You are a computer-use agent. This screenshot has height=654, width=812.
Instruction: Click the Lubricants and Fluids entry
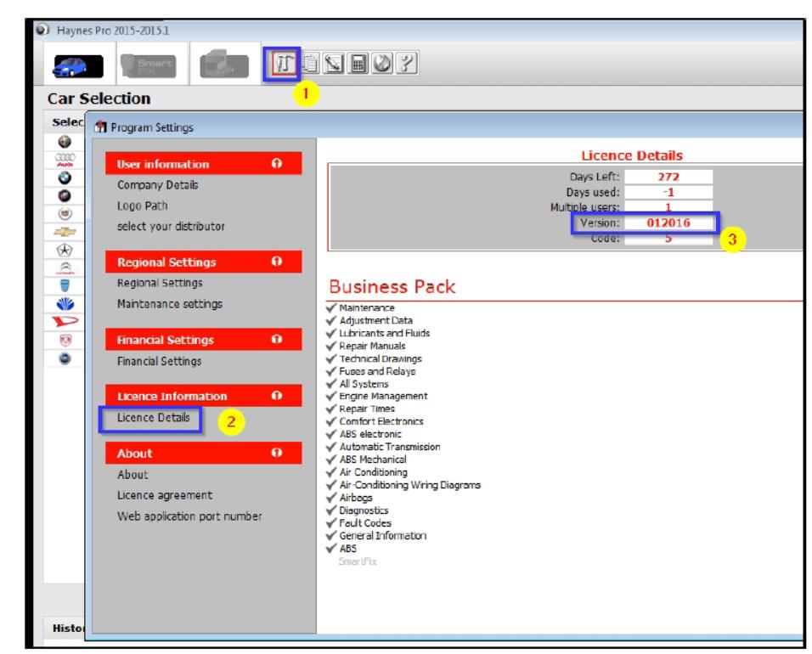[384, 333]
